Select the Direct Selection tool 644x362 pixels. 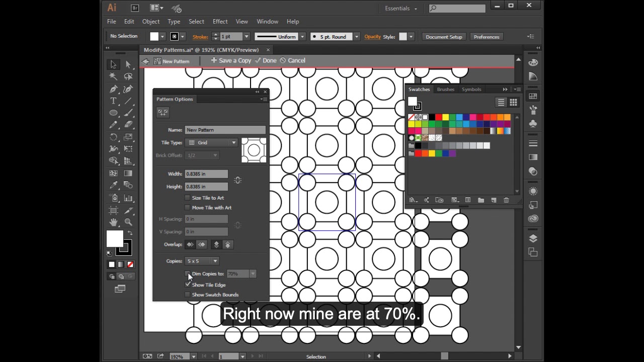click(x=128, y=64)
